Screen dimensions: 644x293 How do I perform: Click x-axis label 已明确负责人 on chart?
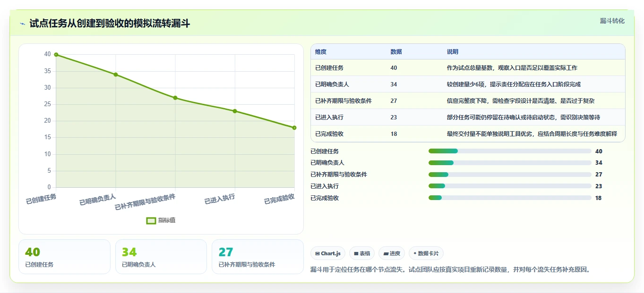click(98, 200)
